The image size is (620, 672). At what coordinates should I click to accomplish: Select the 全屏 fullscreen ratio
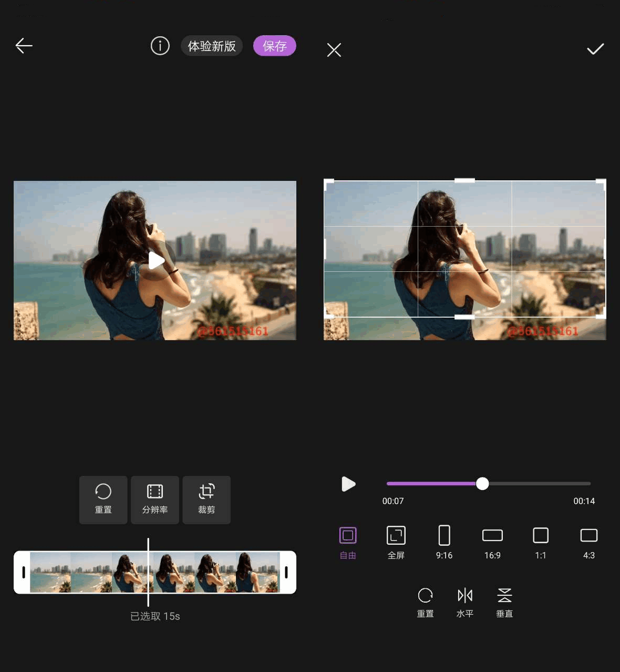point(396,543)
